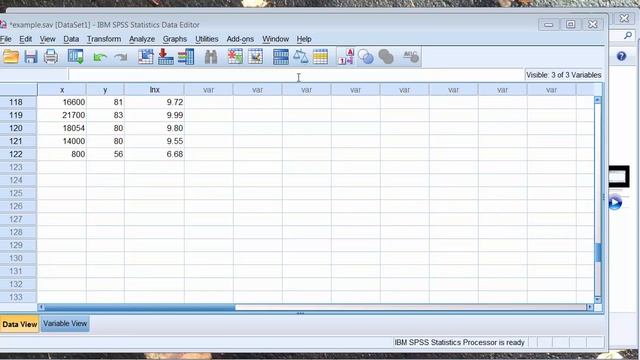Click the vertical scrollbar down arrow
This screenshot has height=360, width=640.
tap(598, 300)
